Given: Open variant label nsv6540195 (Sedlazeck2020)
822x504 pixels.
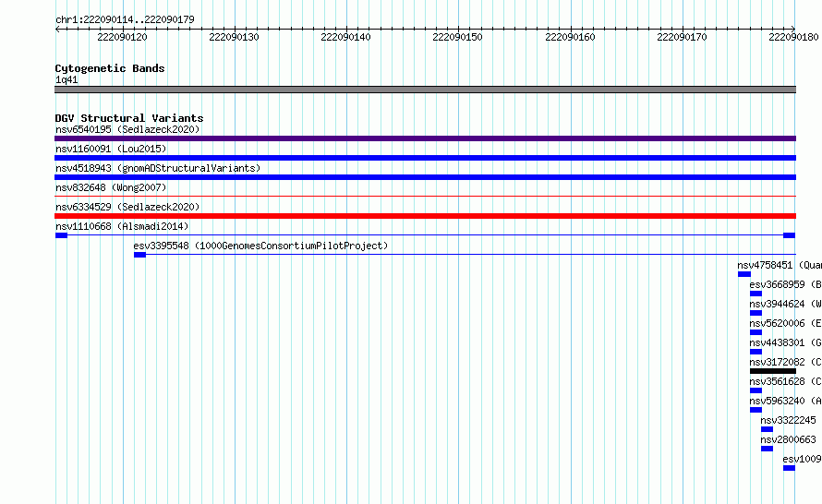Looking at the screenshot, I should click(127, 129).
